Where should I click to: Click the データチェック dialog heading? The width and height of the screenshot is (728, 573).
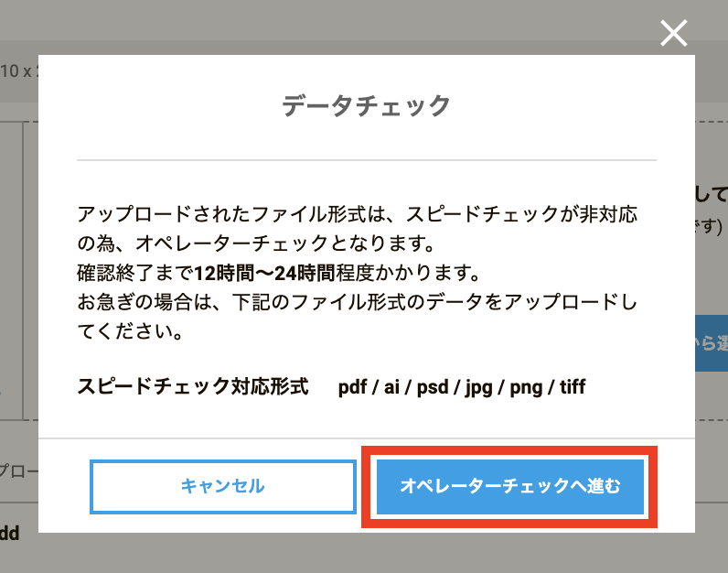367,106
